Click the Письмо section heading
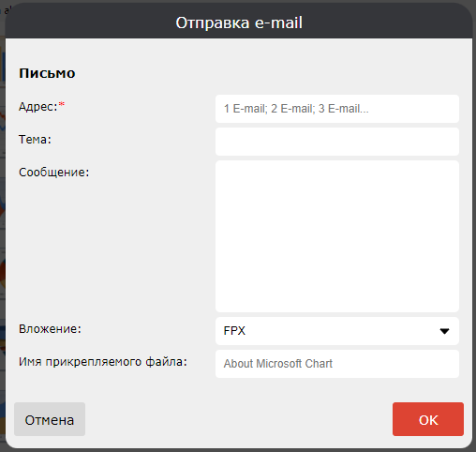 [47, 73]
